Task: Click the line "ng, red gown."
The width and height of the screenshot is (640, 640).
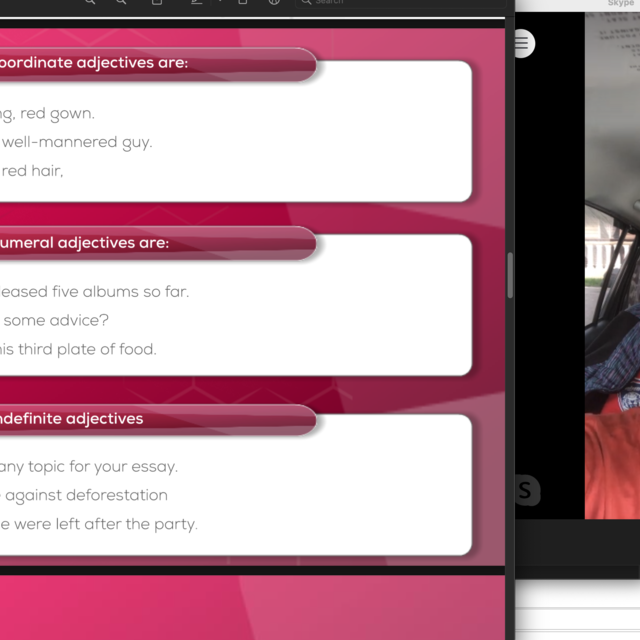Action: 47,114
